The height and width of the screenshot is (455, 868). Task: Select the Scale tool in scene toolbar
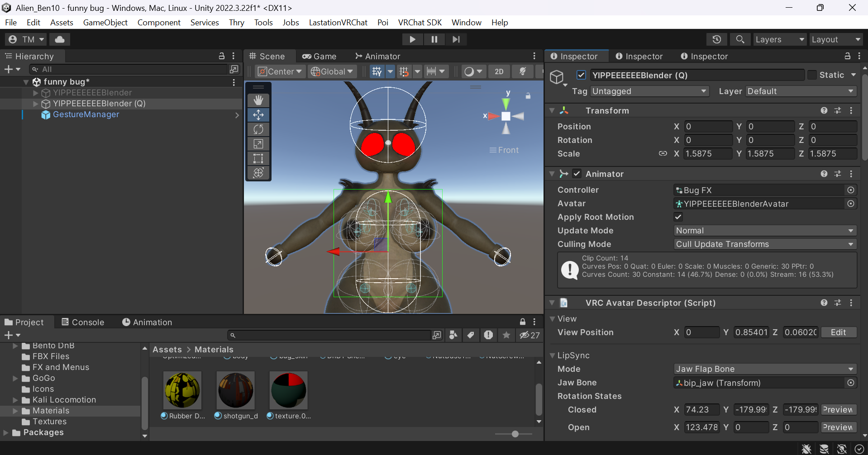(258, 144)
